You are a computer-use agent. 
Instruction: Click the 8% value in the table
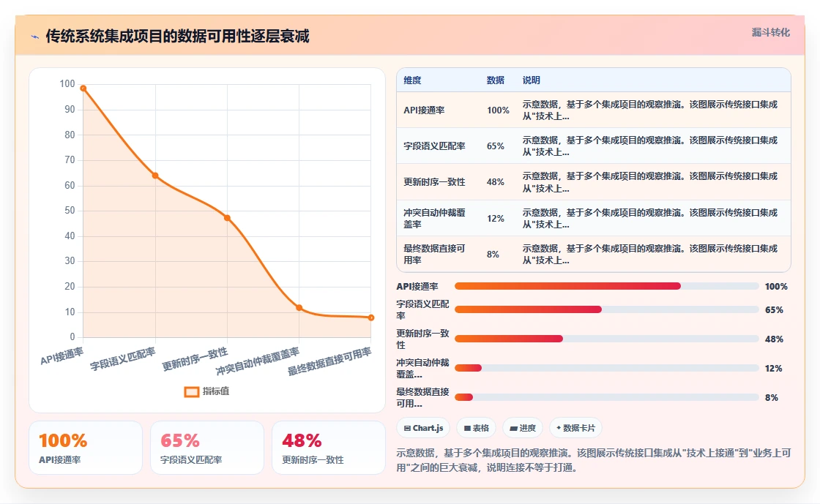click(493, 255)
